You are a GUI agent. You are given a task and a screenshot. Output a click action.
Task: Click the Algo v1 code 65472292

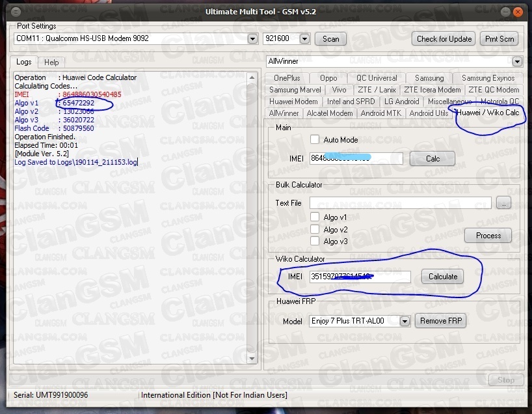pos(79,103)
